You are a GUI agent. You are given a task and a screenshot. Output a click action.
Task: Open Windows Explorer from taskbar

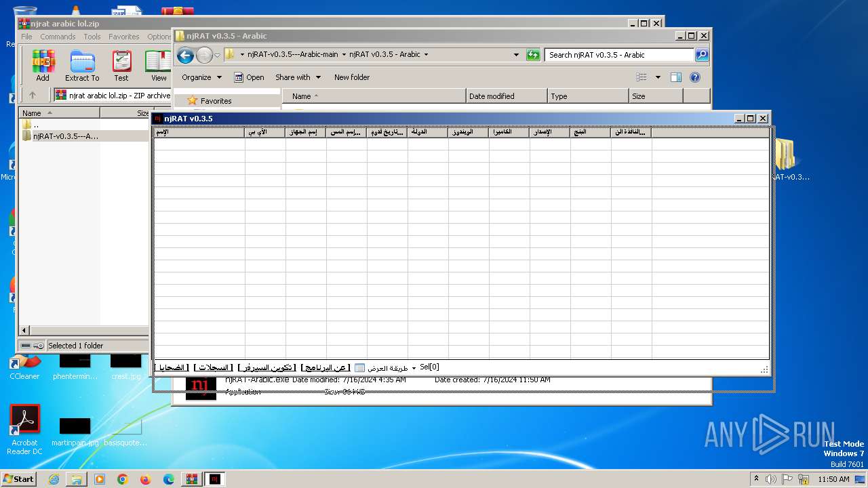point(77,479)
